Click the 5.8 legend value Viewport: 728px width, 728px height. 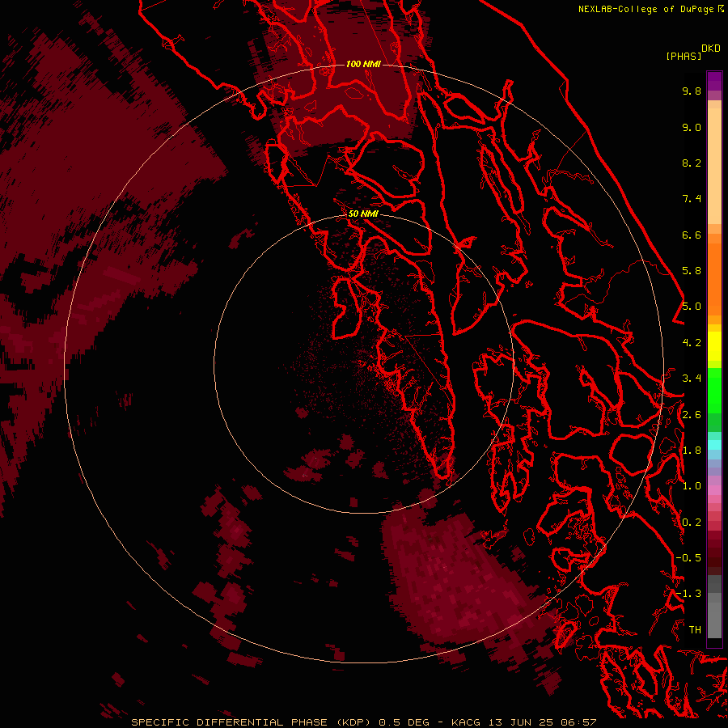(x=692, y=271)
